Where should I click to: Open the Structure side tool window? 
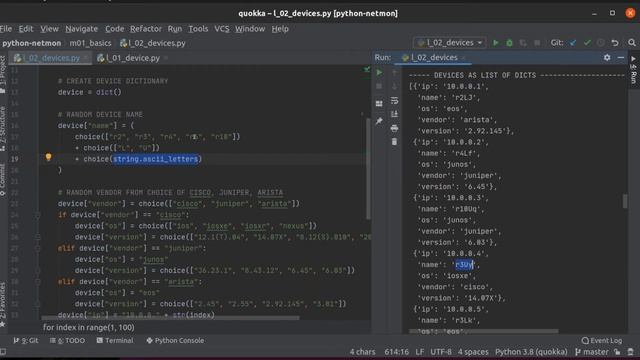tap(3, 129)
